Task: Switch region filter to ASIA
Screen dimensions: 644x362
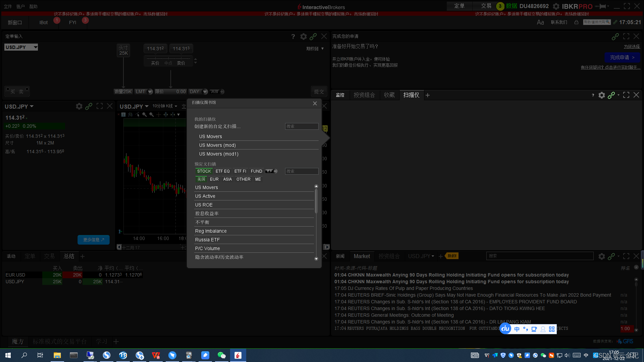Action: point(227,179)
